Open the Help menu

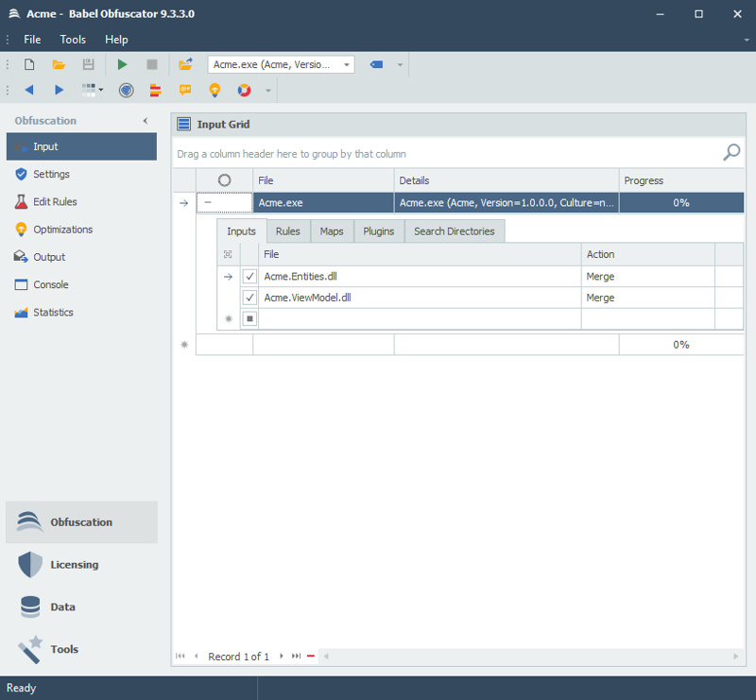point(116,40)
